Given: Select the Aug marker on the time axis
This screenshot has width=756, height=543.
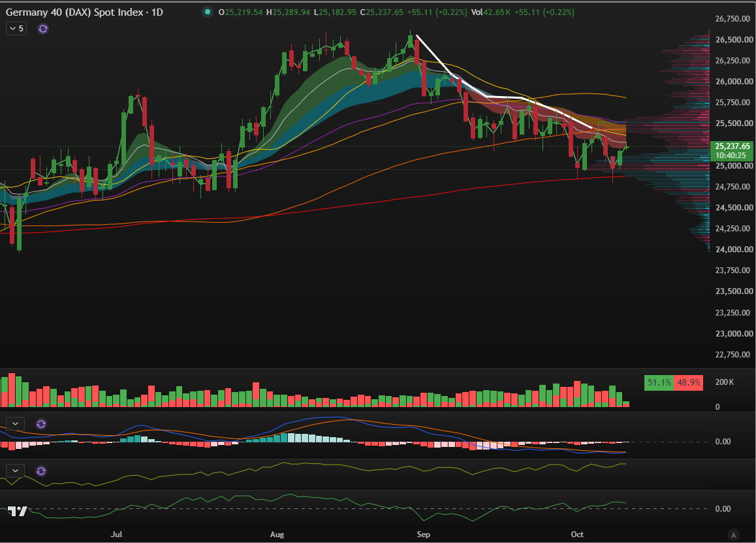Looking at the screenshot, I should (277, 535).
